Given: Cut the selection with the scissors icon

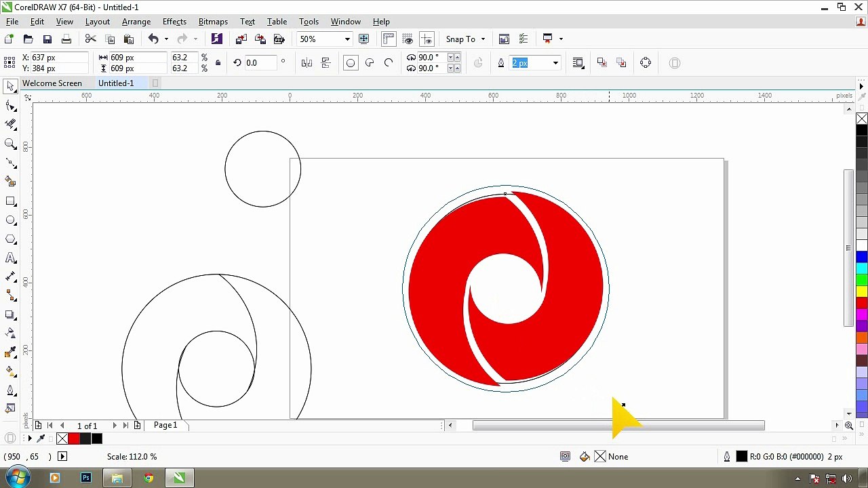Looking at the screenshot, I should coord(91,39).
